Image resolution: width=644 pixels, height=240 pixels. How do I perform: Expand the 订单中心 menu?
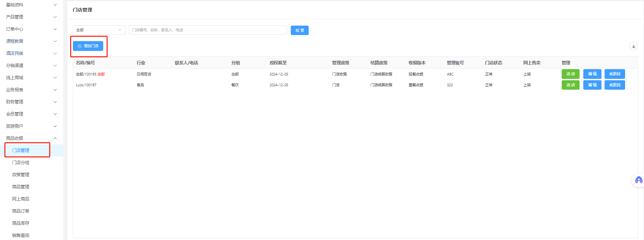point(31,29)
